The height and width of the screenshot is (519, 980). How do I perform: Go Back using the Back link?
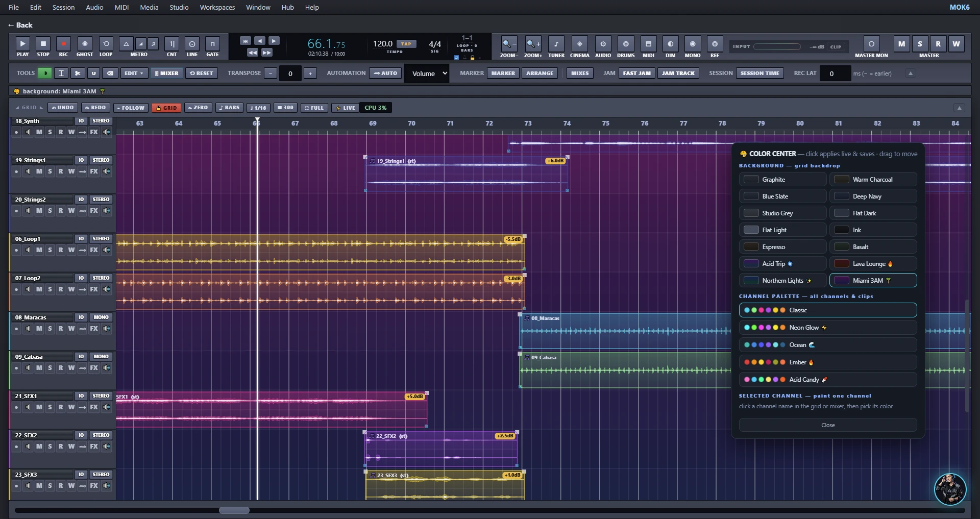(20, 25)
